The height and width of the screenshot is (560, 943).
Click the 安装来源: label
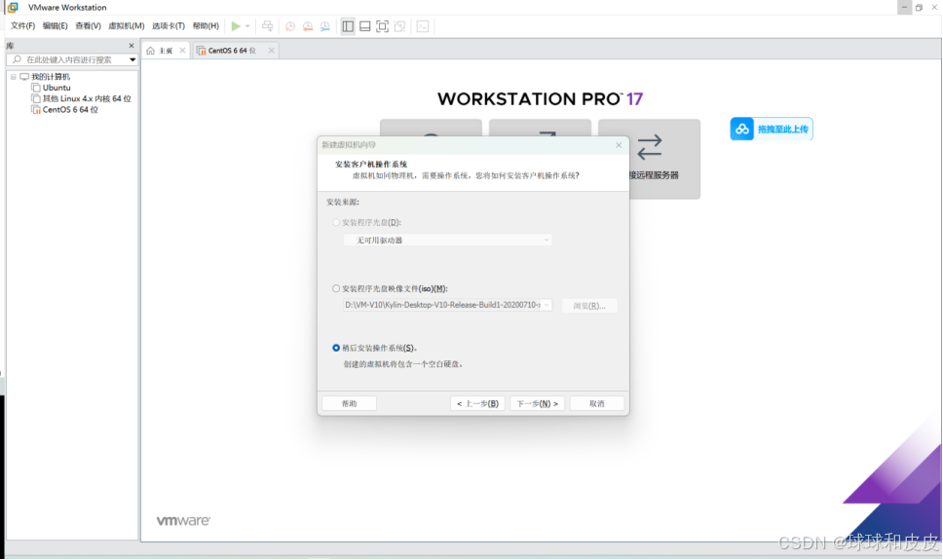[343, 203]
